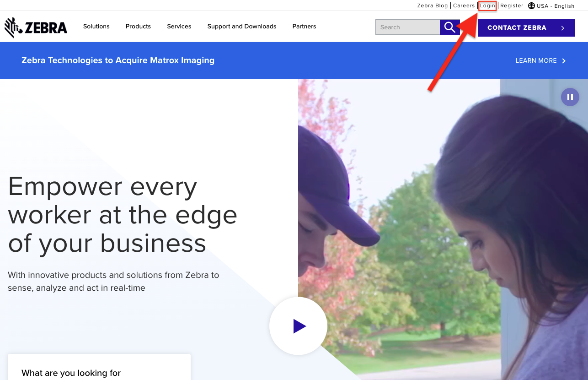Image resolution: width=588 pixels, height=380 pixels.
Task: Open the Login link
Action: [487, 6]
